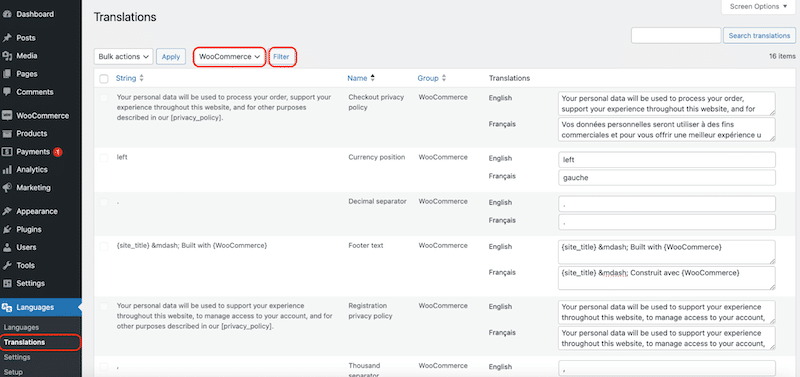This screenshot has height=377, width=800.
Task: Check the Footer text row checkbox
Action: (104, 246)
